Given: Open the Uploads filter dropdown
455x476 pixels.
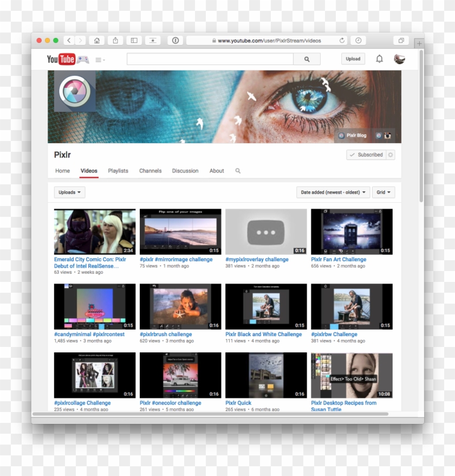Looking at the screenshot, I should [x=69, y=192].
